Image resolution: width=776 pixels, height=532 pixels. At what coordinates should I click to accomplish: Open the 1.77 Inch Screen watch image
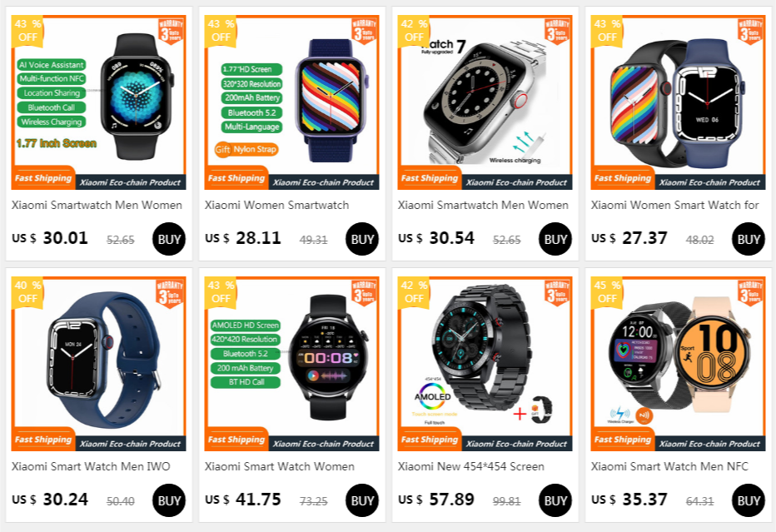(x=98, y=102)
